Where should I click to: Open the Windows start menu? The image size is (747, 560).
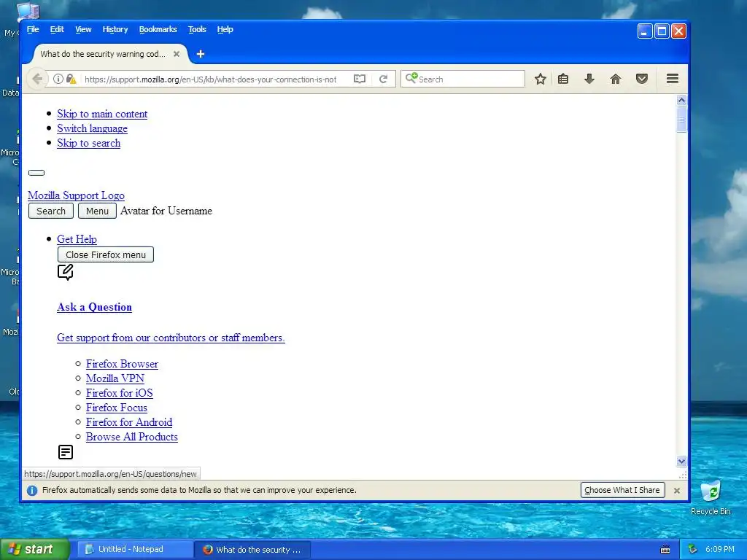coord(35,550)
